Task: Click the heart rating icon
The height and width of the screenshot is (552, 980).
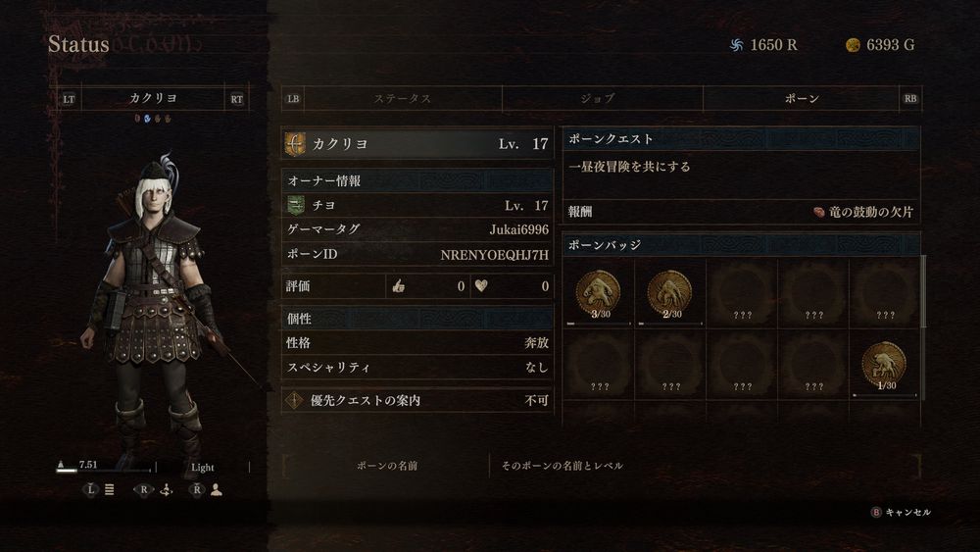Action: [480, 285]
